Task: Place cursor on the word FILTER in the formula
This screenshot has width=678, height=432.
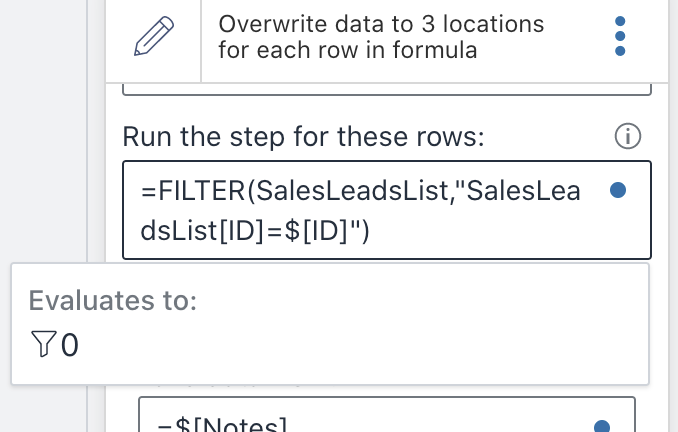Action: tap(202, 191)
